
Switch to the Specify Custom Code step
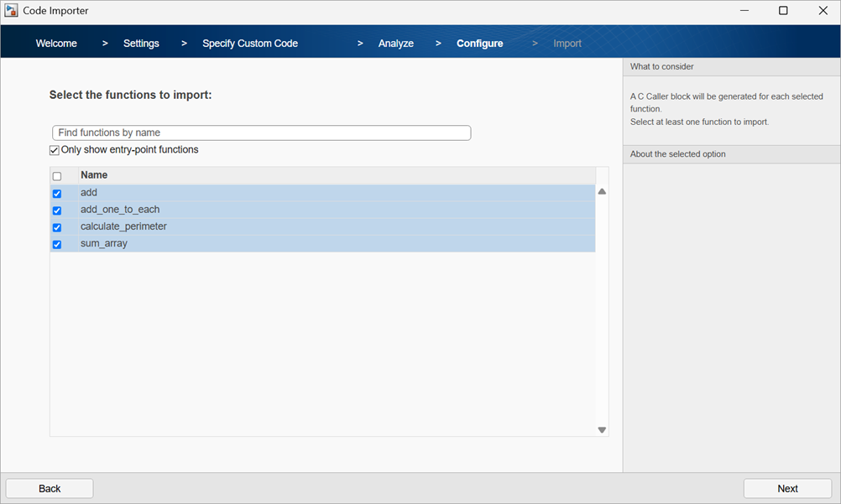click(249, 42)
